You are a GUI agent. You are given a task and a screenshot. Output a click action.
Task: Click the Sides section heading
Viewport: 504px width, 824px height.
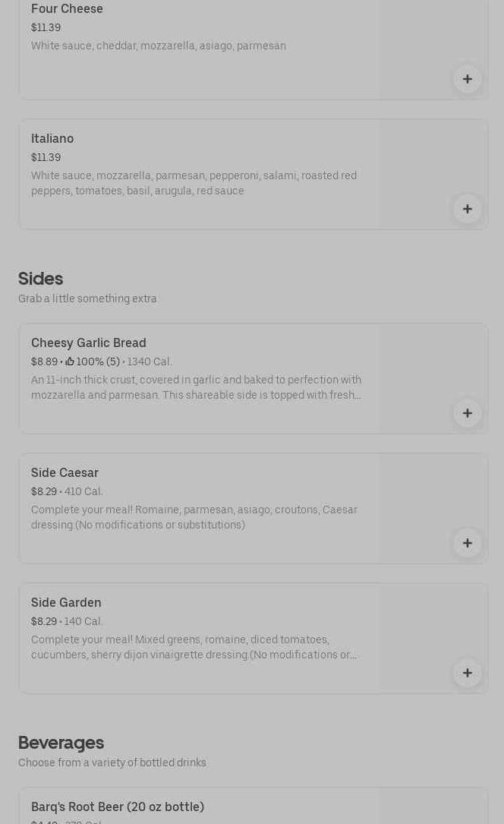(x=40, y=279)
